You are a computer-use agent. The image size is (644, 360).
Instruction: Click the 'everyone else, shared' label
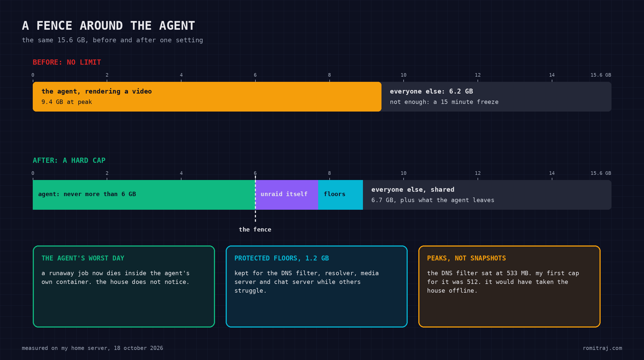click(x=413, y=190)
